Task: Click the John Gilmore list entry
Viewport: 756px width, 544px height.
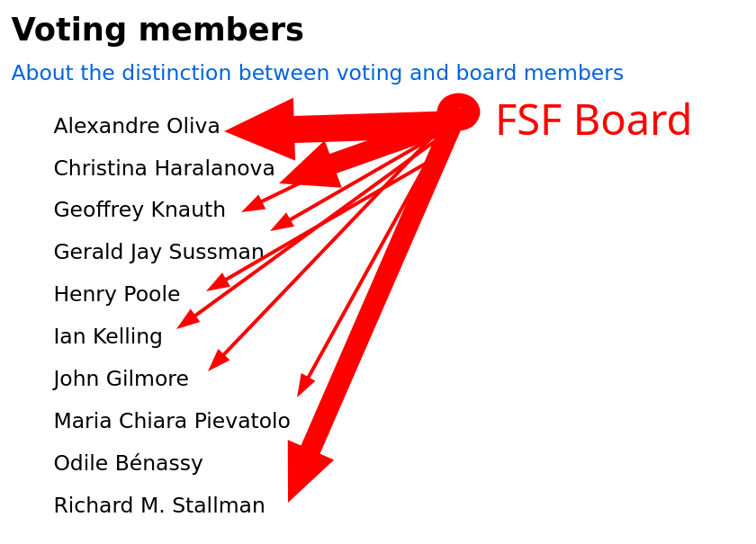Action: 121,379
